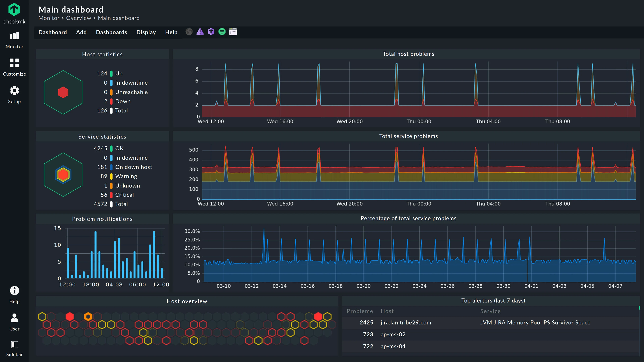Select the red hexagon in Host statistics

tap(63, 93)
